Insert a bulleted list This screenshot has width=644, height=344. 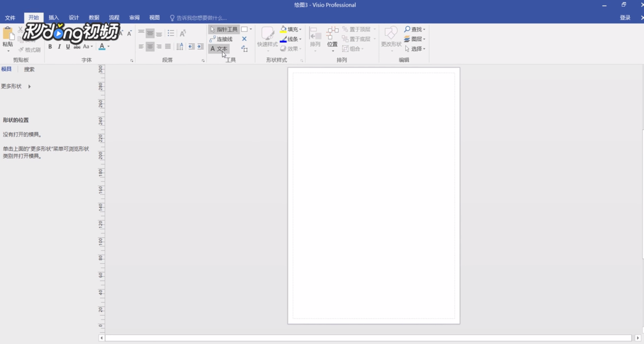(x=171, y=33)
